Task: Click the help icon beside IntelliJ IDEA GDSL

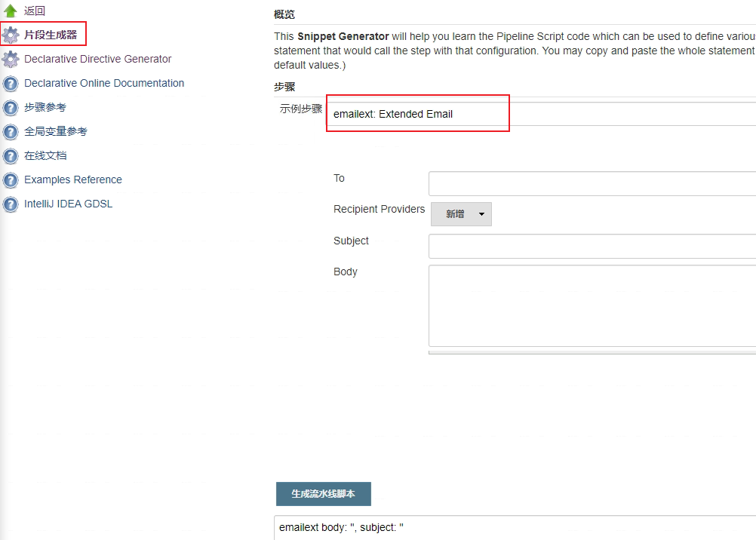Action: click(11, 204)
